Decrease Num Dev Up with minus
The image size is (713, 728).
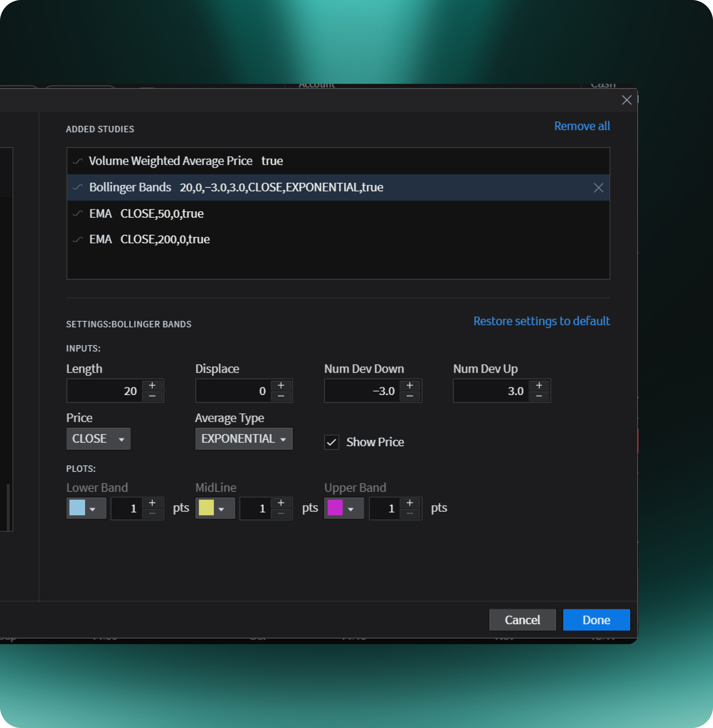[x=539, y=396]
